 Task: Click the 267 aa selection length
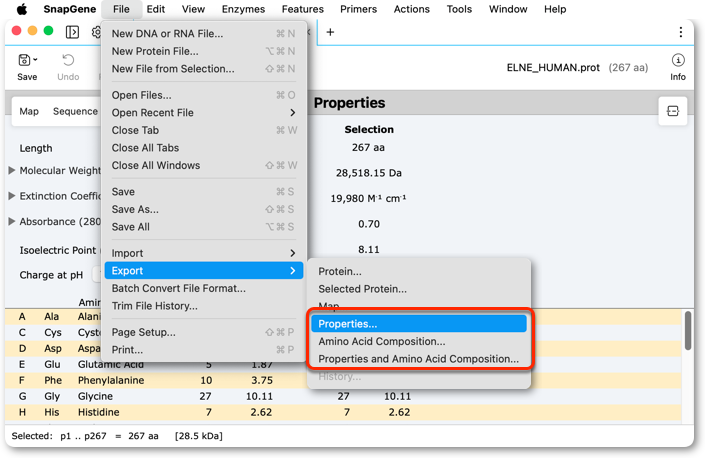(368, 147)
